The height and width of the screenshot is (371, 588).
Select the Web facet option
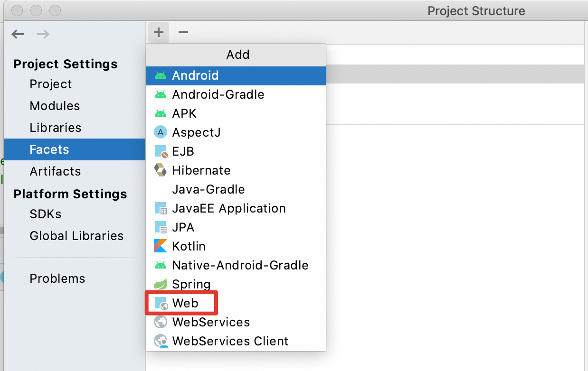(185, 303)
